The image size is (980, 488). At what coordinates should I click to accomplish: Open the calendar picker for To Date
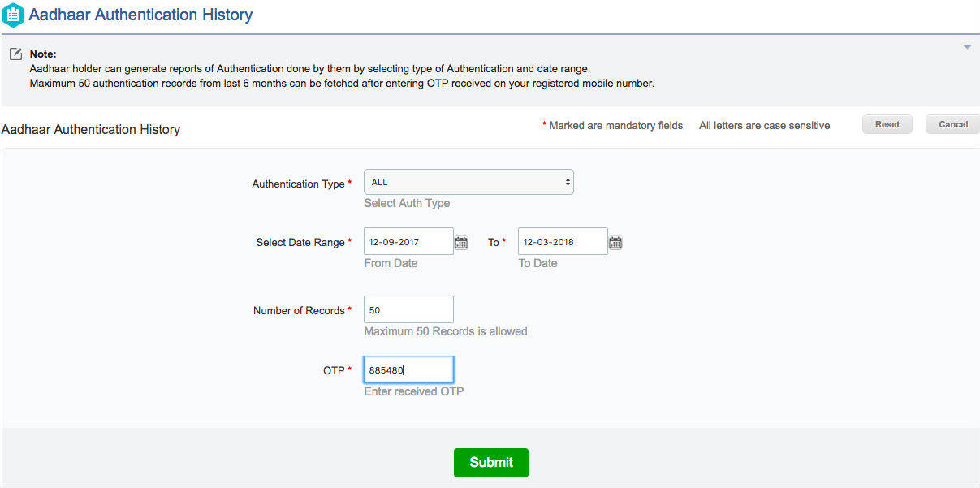point(615,241)
